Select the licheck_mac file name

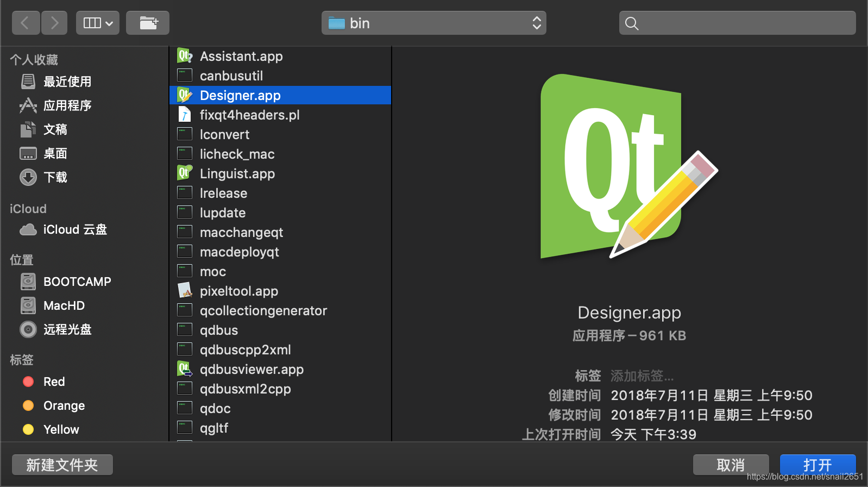coord(237,154)
